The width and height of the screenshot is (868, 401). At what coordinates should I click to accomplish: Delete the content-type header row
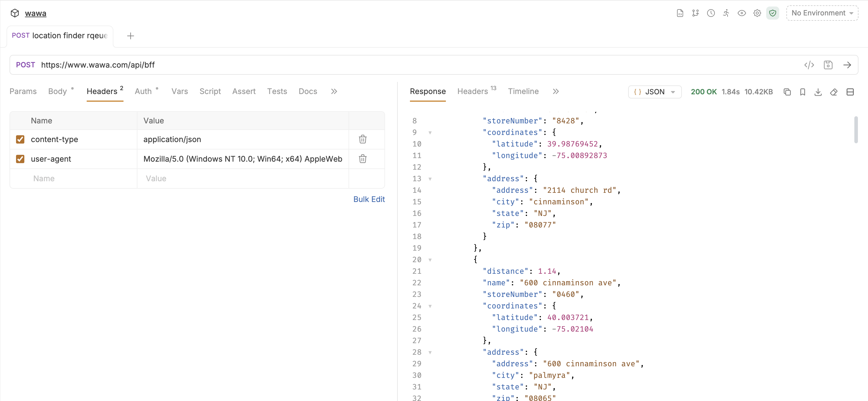(x=362, y=139)
